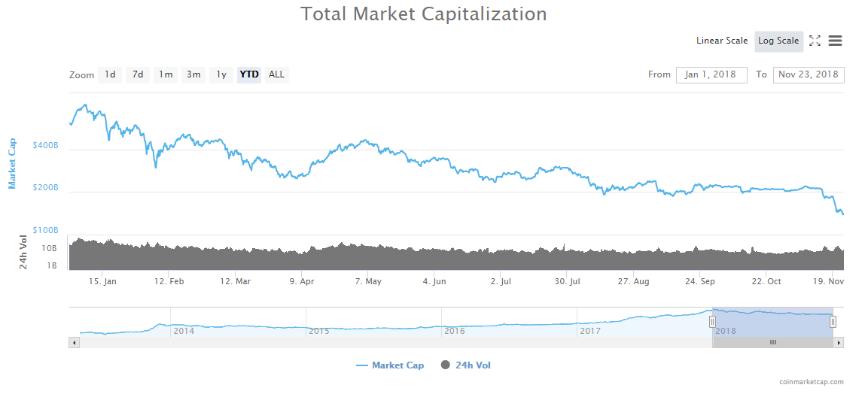Grab the left navigator range handle

click(x=712, y=322)
